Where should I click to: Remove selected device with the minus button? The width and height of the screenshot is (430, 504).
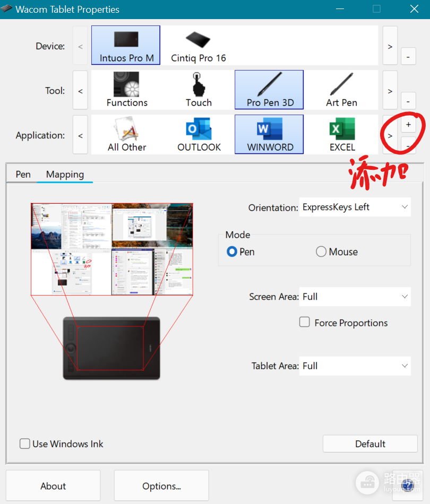tap(408, 57)
